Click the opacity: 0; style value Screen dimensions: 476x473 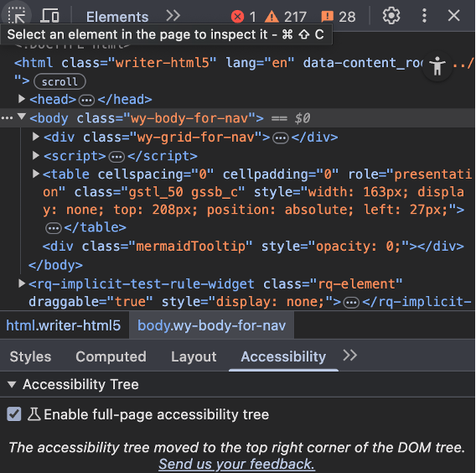pyautogui.click(x=358, y=246)
